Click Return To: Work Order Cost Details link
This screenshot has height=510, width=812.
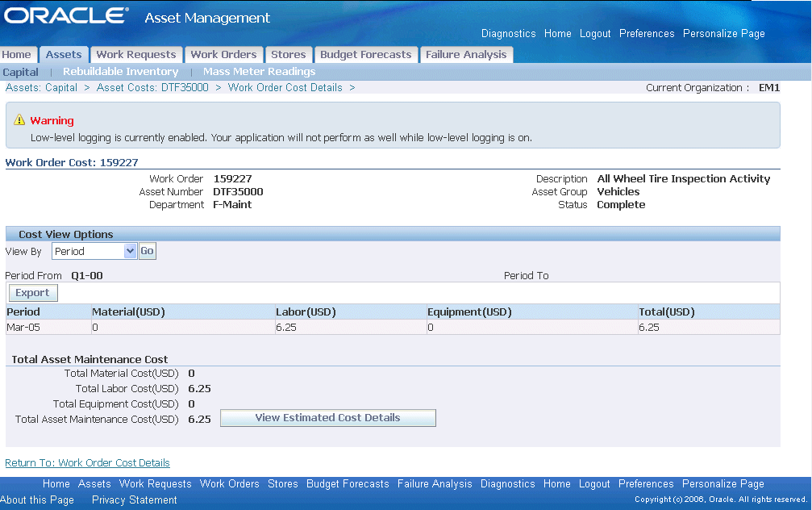pyautogui.click(x=88, y=463)
